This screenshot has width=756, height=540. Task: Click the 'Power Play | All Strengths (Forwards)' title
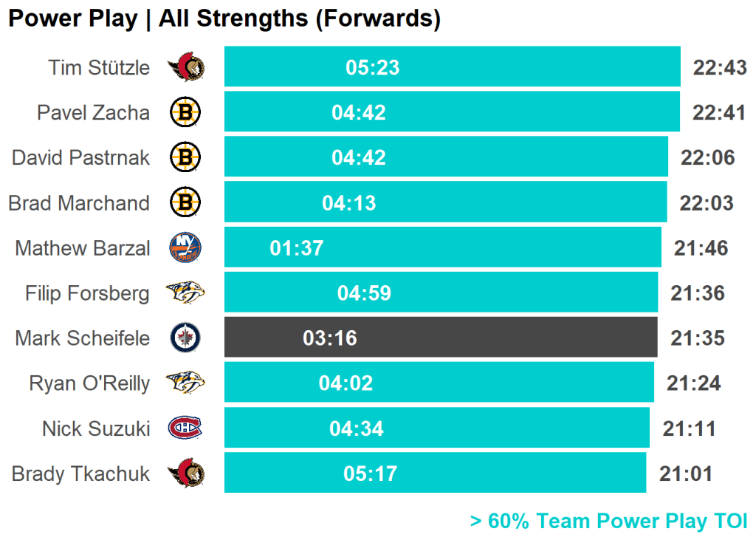pos(224,18)
